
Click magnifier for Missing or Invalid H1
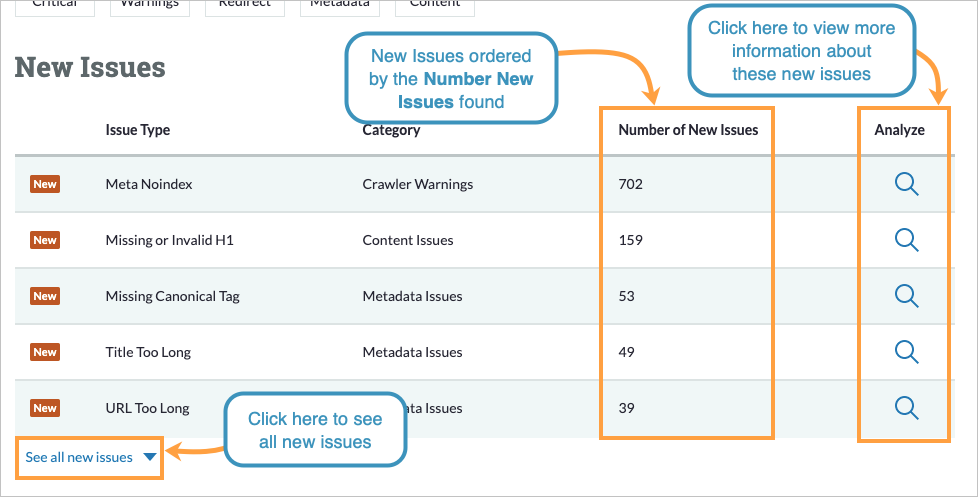[906, 240]
